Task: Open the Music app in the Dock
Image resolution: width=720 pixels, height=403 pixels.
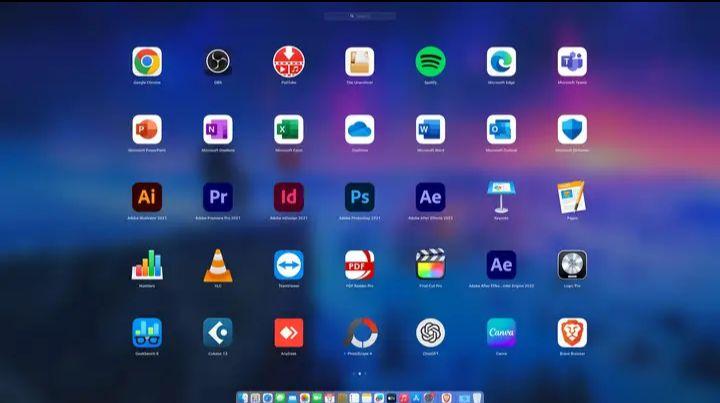Action: pos(404,397)
